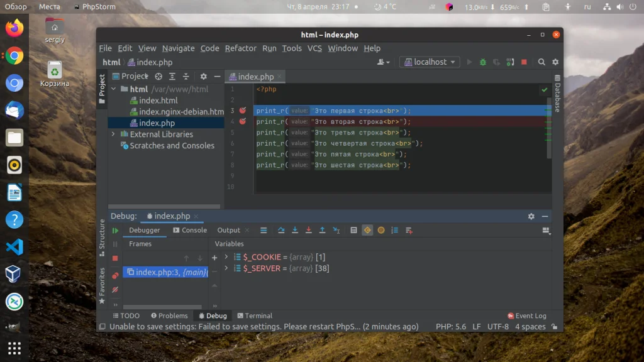
Task: Open Search everywhere with the magnifier icon
Action: pyautogui.click(x=541, y=62)
